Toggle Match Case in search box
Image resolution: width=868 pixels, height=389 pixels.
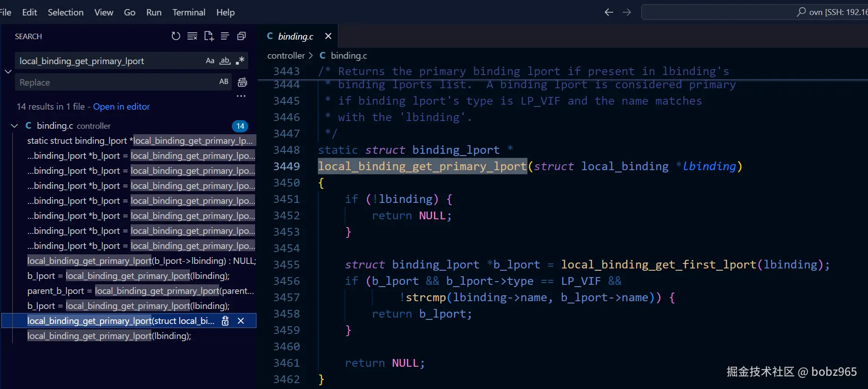tap(210, 61)
